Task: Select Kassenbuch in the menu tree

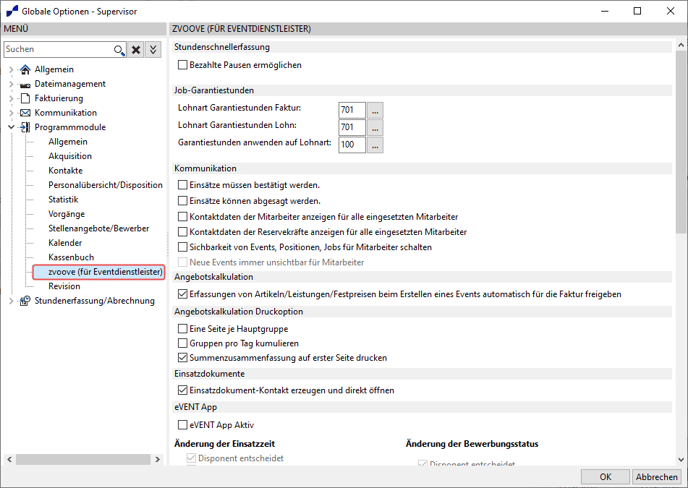Action: [71, 258]
